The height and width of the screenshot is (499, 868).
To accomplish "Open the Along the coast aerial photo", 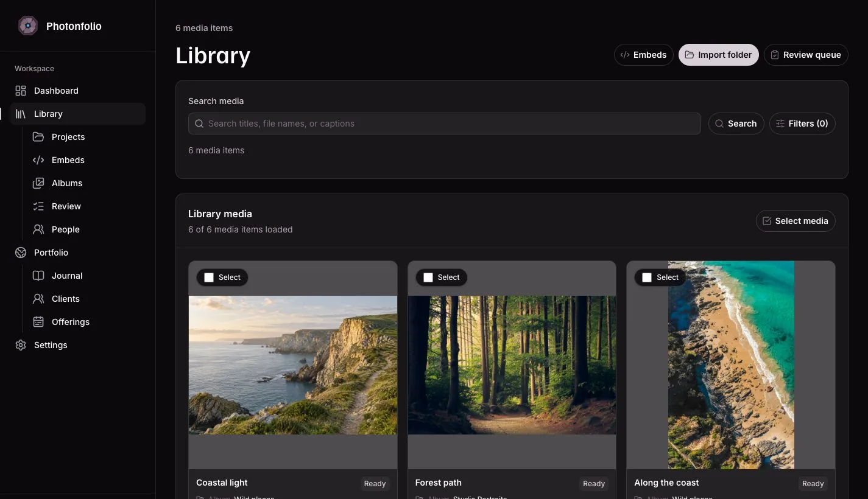I will [731, 365].
